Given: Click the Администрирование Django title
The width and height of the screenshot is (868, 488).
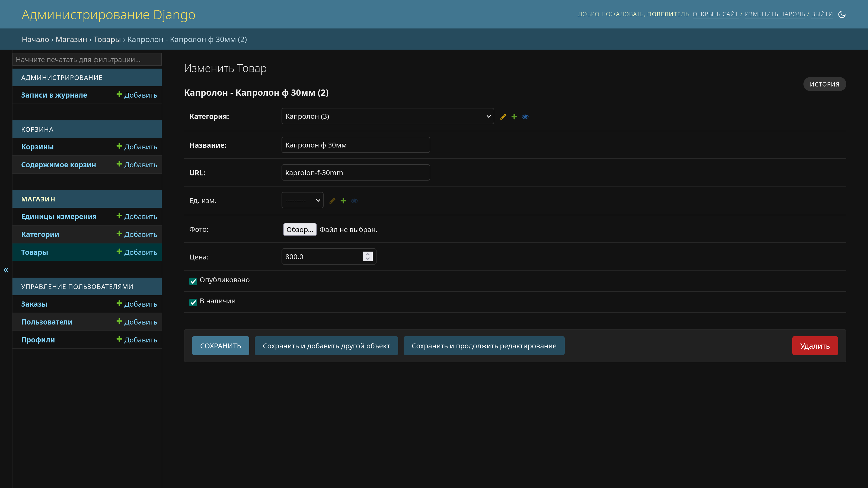Looking at the screenshot, I should click(x=108, y=14).
